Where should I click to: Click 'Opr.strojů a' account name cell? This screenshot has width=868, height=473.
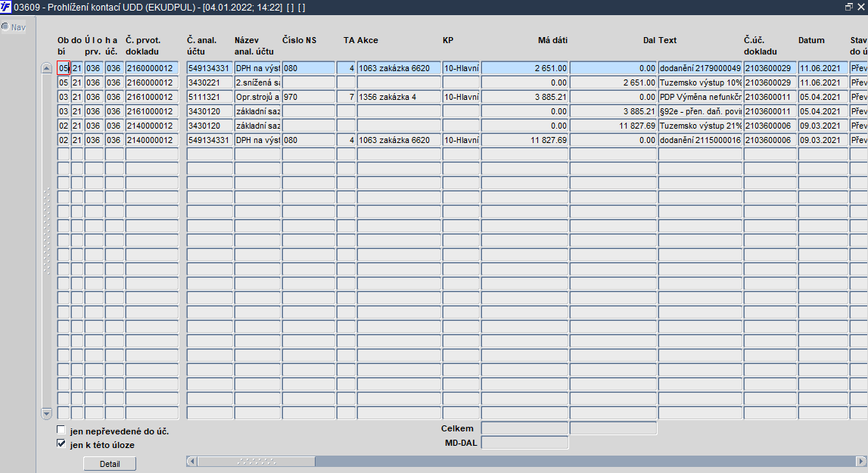[257, 97]
